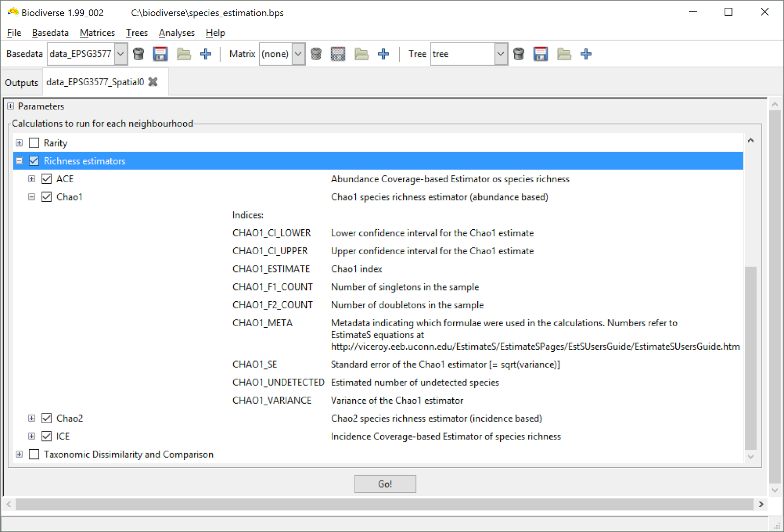Uncheck the ICE estimator
The image size is (784, 532).
click(47, 436)
